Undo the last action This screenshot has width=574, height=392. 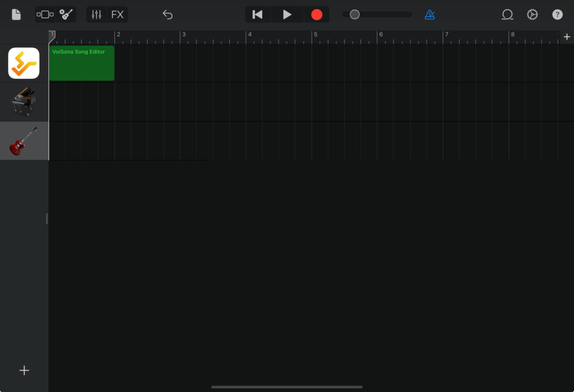point(167,15)
